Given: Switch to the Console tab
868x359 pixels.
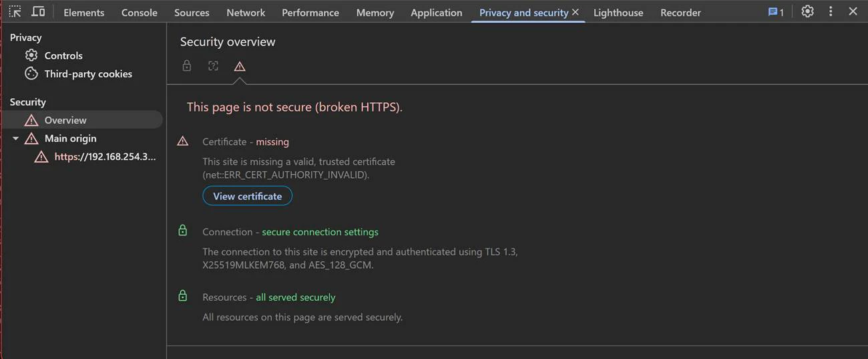Looking at the screenshot, I should click(140, 12).
